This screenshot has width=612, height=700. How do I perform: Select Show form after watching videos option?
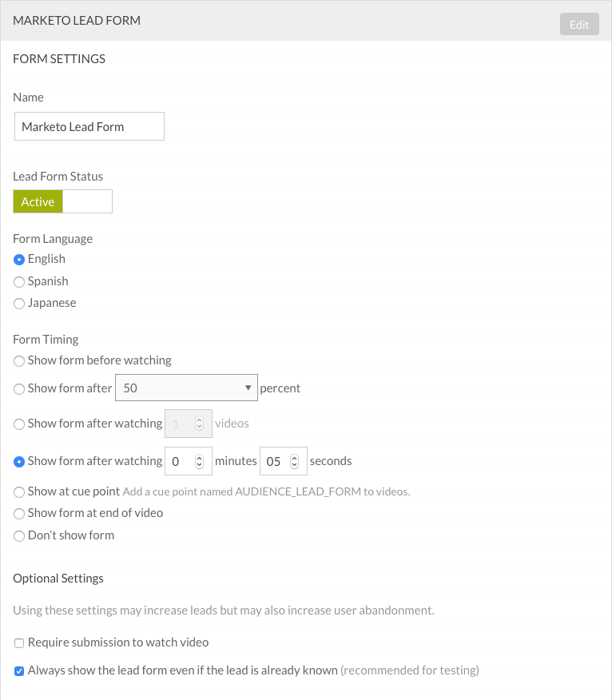(x=19, y=424)
